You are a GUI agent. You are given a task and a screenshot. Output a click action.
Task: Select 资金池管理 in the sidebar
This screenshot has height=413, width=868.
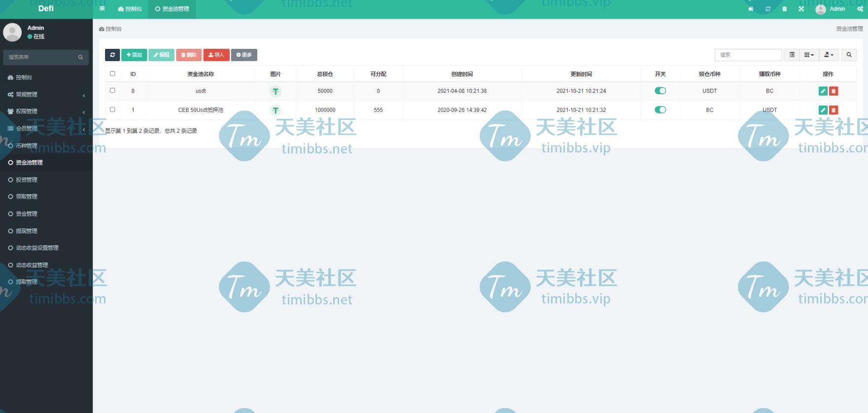pyautogui.click(x=46, y=162)
